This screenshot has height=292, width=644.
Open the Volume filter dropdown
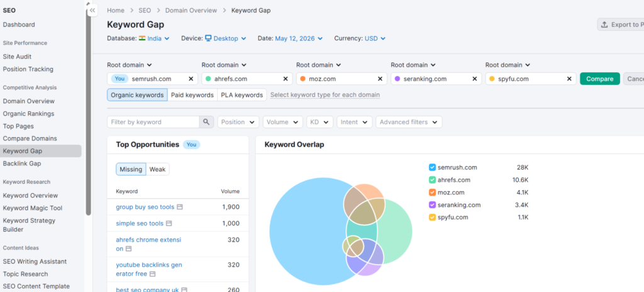click(282, 121)
